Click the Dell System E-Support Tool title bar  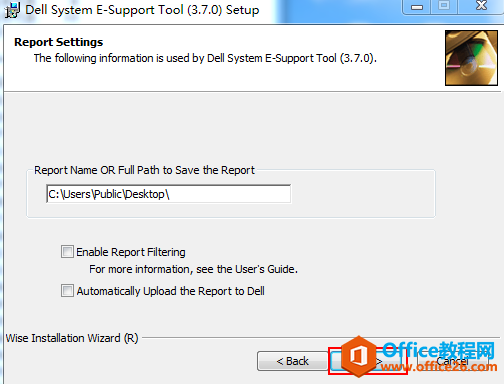[142, 10]
